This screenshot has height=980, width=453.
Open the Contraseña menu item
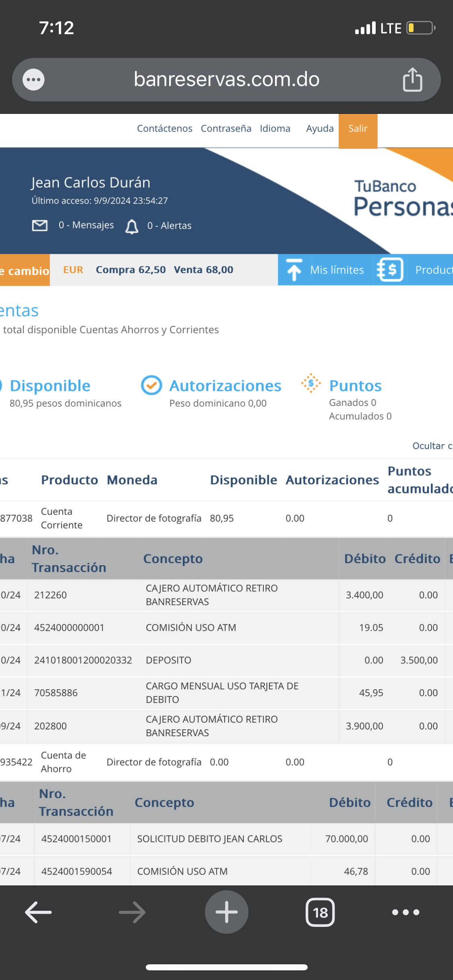pos(226,128)
